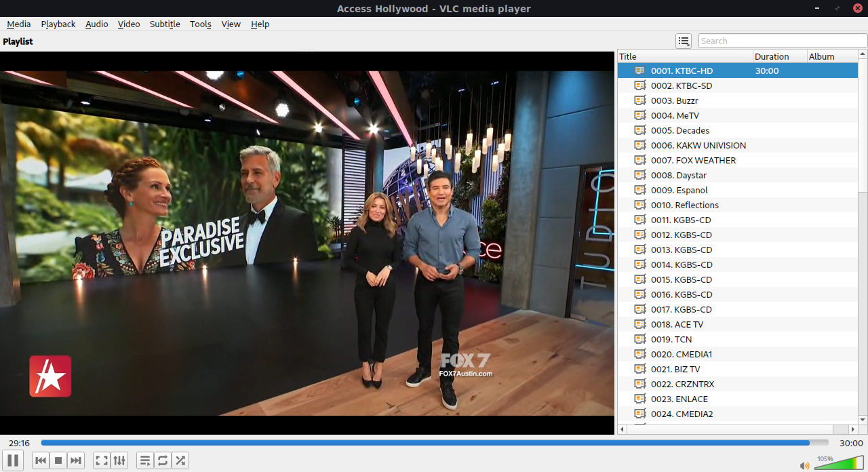The width and height of the screenshot is (868, 472).
Task: Open the Help menu
Action: [260, 24]
